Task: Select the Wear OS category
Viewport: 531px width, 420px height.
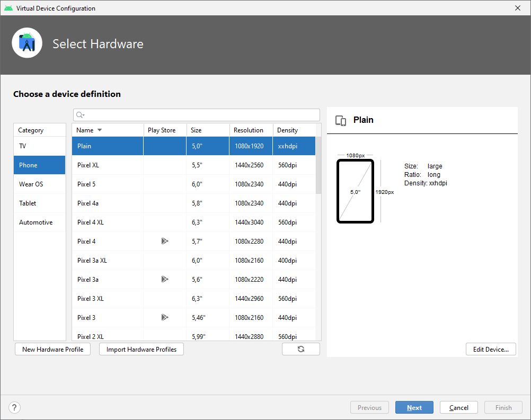Action: (x=39, y=184)
